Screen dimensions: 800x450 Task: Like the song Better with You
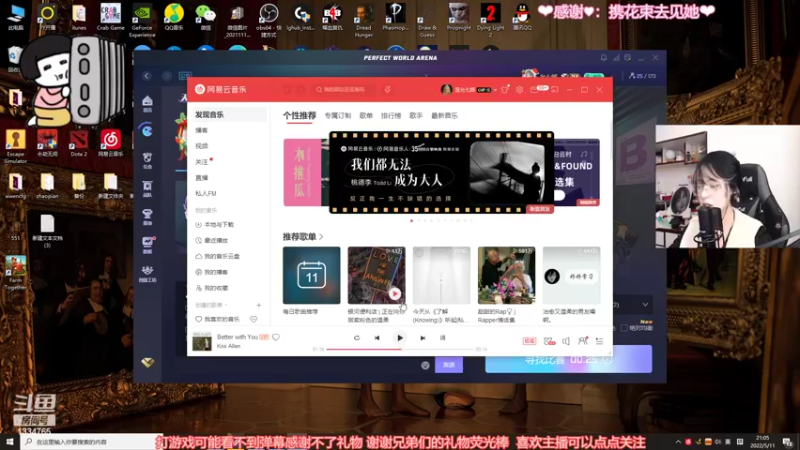pos(276,337)
